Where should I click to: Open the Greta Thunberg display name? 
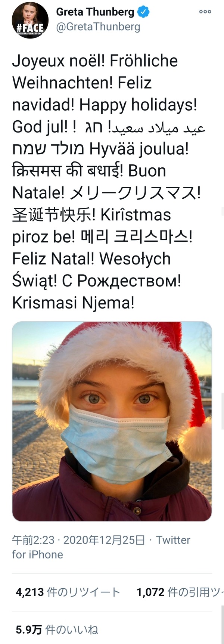coord(95,12)
